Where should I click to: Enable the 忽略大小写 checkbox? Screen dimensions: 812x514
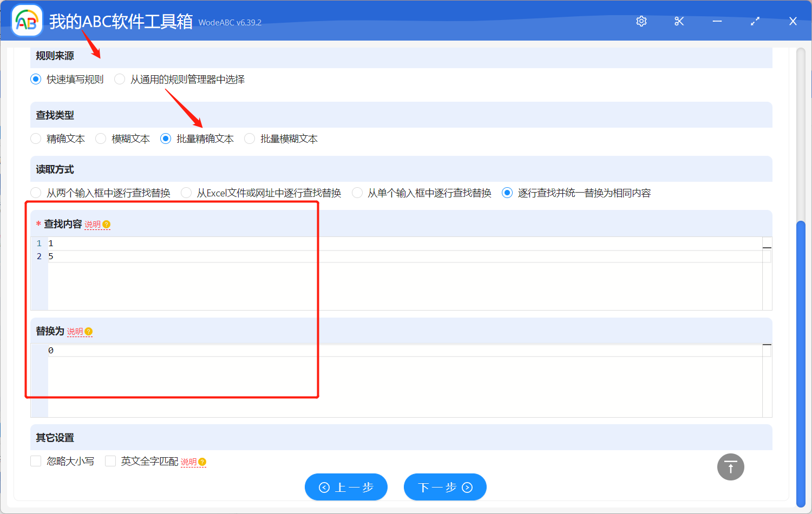(36, 461)
